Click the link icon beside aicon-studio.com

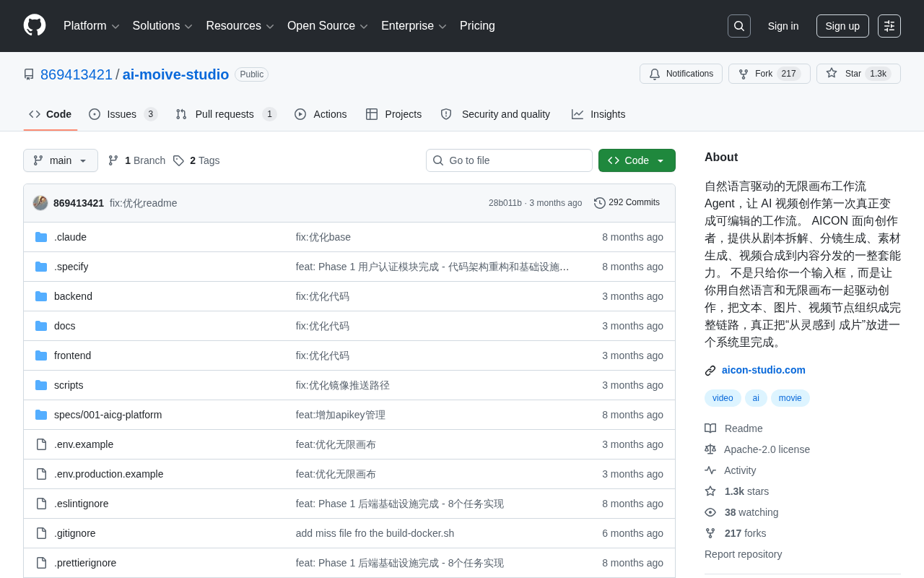coord(710,371)
